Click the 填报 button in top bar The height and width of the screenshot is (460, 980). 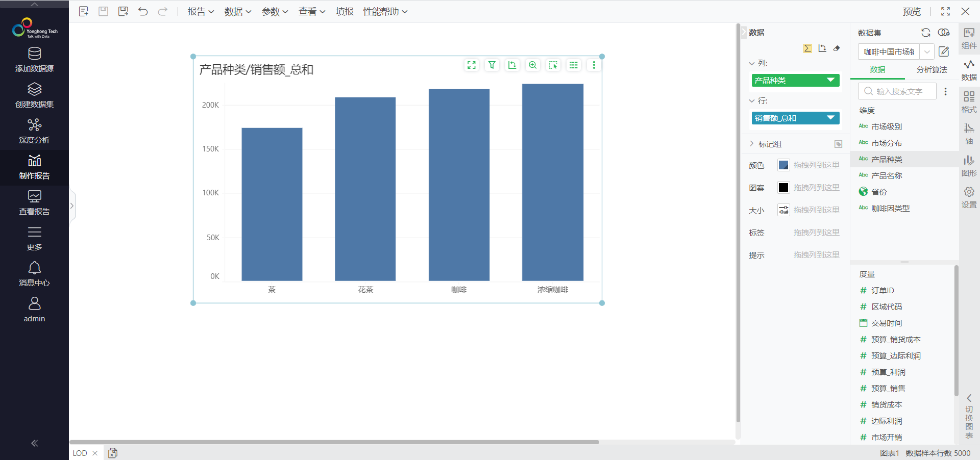pyautogui.click(x=345, y=12)
